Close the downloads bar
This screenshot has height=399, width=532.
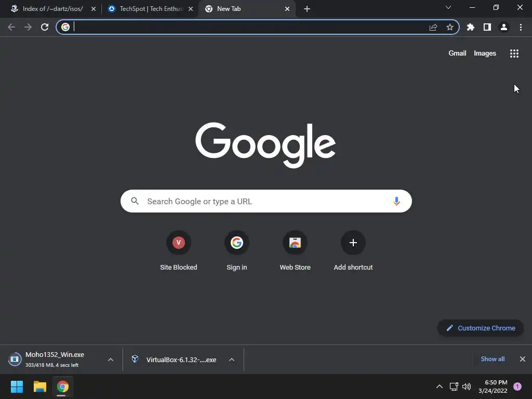tap(523, 359)
